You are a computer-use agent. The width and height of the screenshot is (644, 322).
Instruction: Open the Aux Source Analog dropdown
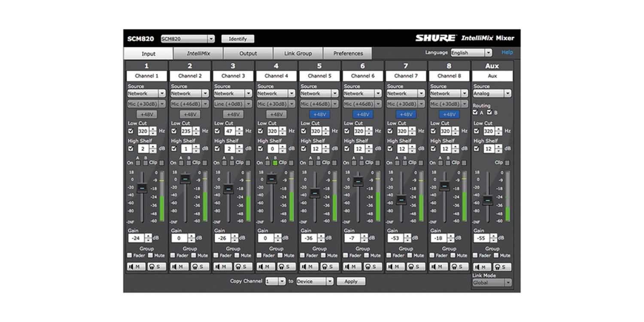pos(492,93)
